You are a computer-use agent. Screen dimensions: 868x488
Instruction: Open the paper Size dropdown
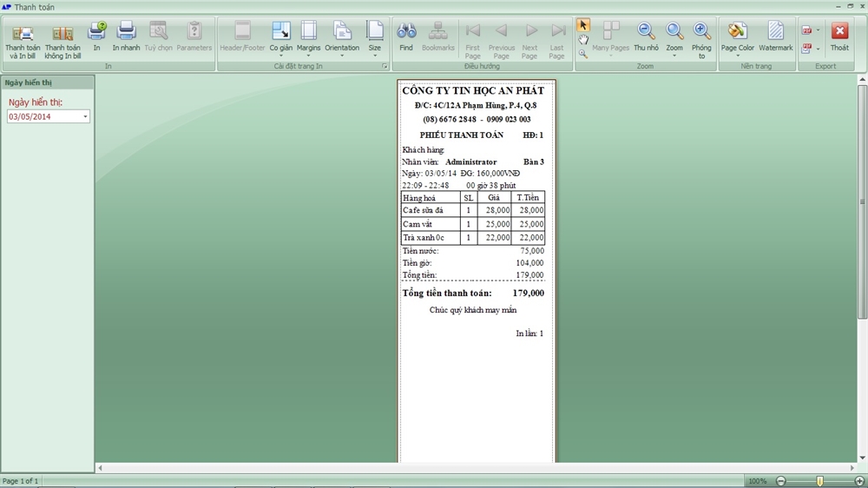tap(375, 39)
